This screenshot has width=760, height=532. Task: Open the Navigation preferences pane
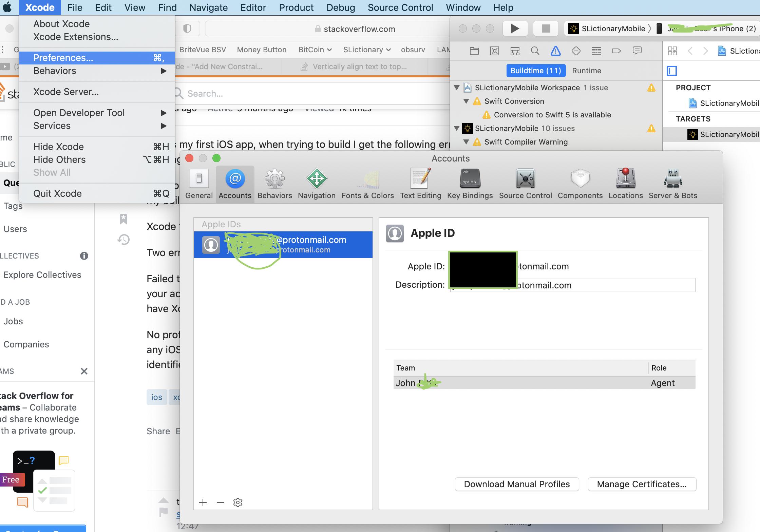click(x=317, y=184)
